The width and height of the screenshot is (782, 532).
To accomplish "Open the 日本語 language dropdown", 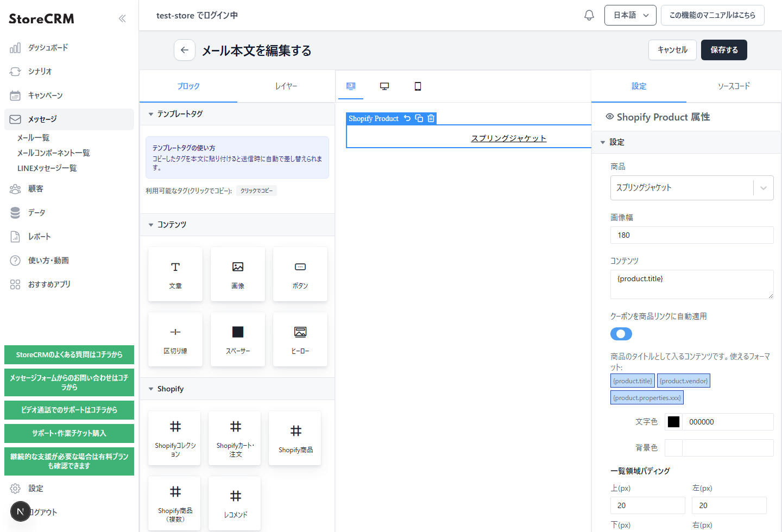I will click(630, 15).
